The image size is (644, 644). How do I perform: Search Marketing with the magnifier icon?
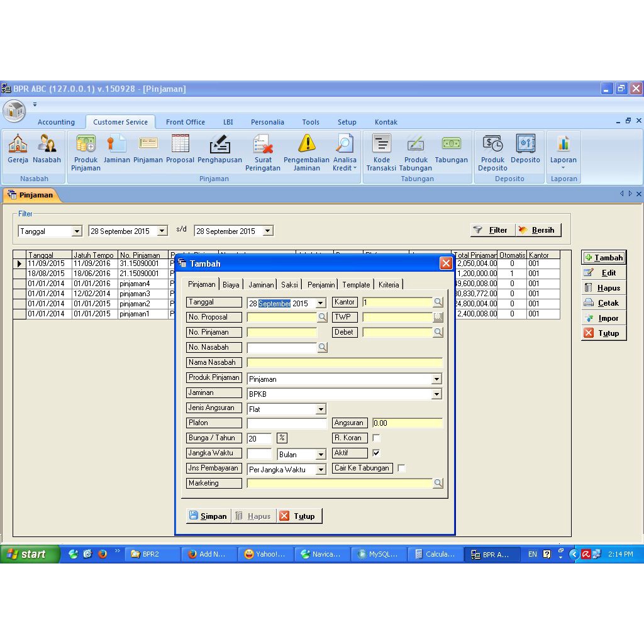[438, 483]
